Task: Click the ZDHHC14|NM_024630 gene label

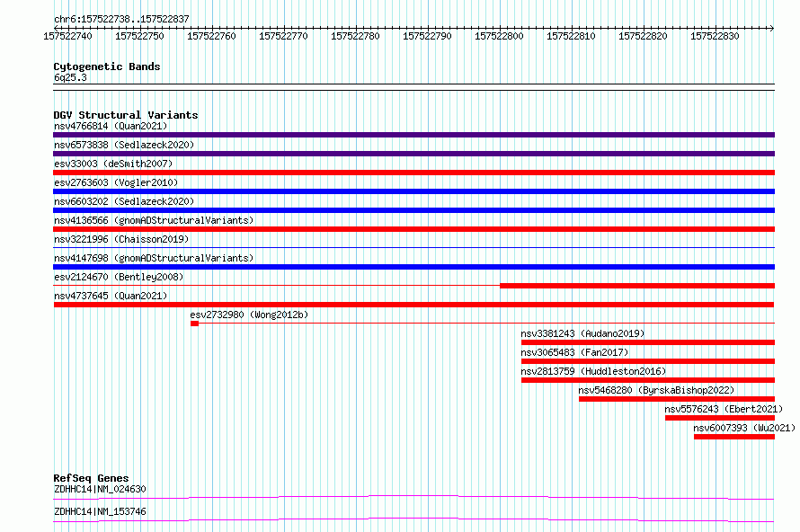Action: tap(100, 489)
